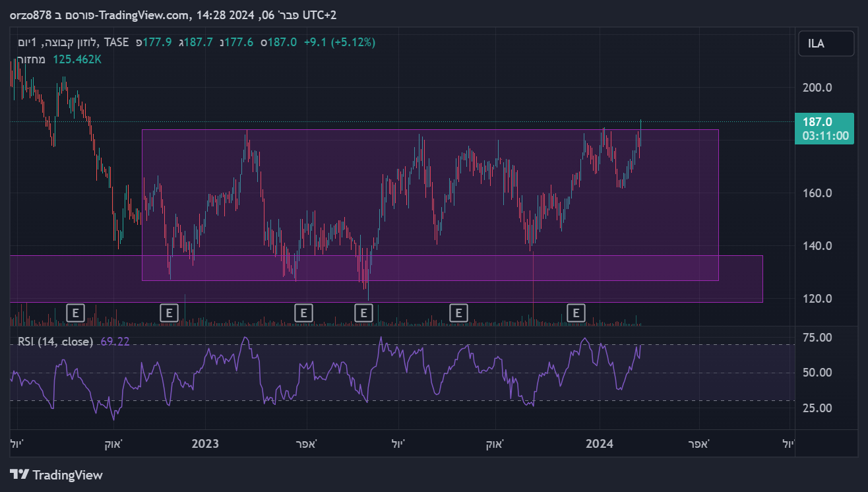Select the RSI (14, close) indicator label
This screenshot has width=868, height=492.
pyautogui.click(x=55, y=342)
